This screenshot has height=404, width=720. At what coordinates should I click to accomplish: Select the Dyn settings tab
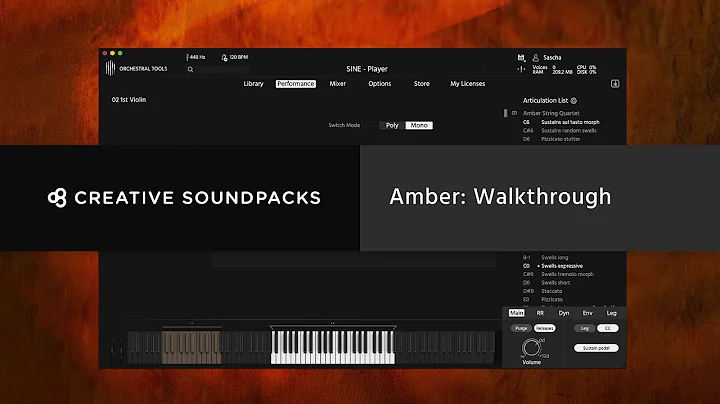click(564, 313)
